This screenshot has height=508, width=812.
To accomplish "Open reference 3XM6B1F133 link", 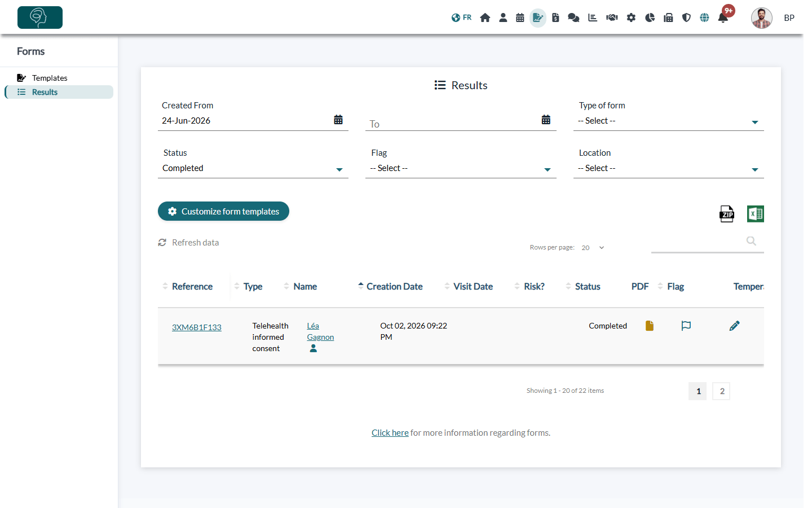I will point(197,327).
